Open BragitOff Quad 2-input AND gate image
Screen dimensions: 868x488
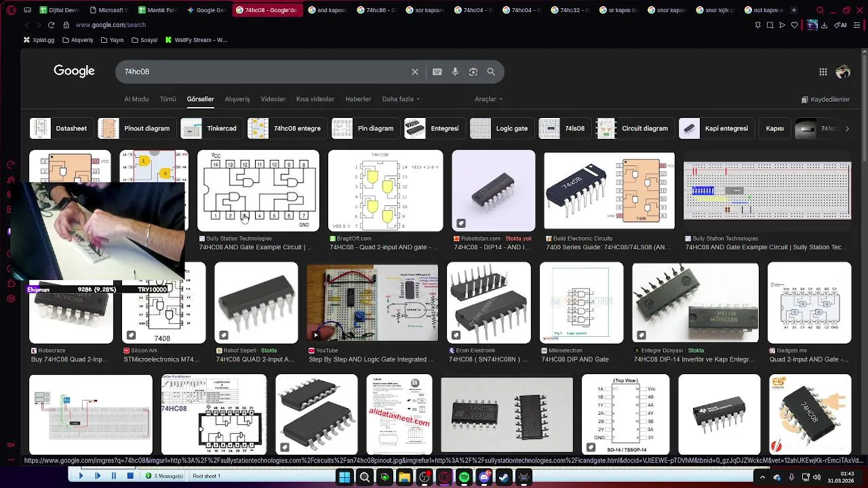tap(385, 191)
